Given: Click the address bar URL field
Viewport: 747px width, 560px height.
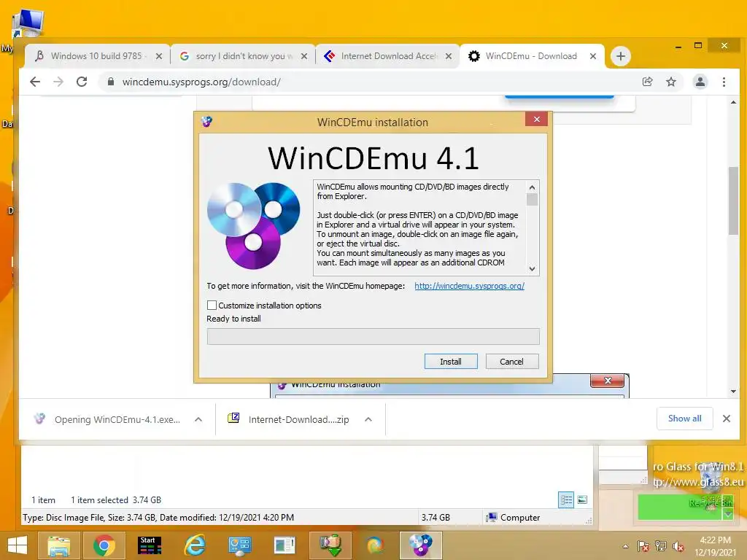Looking at the screenshot, I should click(x=371, y=82).
